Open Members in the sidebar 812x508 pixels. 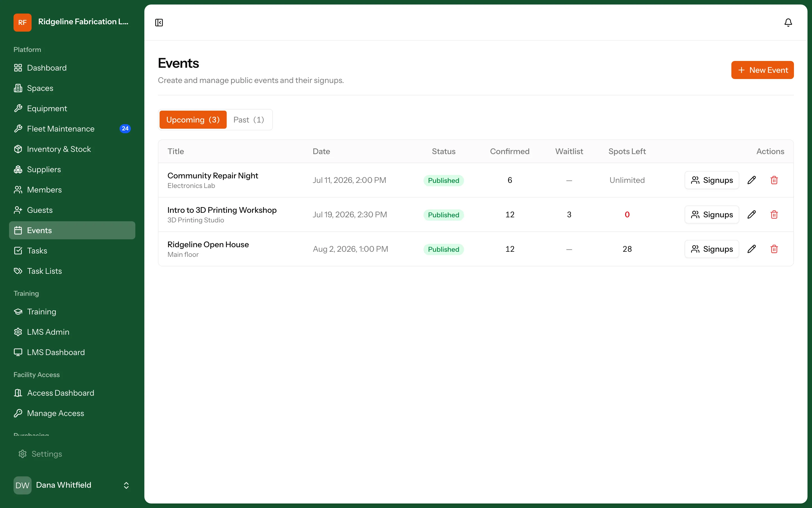click(x=72, y=190)
